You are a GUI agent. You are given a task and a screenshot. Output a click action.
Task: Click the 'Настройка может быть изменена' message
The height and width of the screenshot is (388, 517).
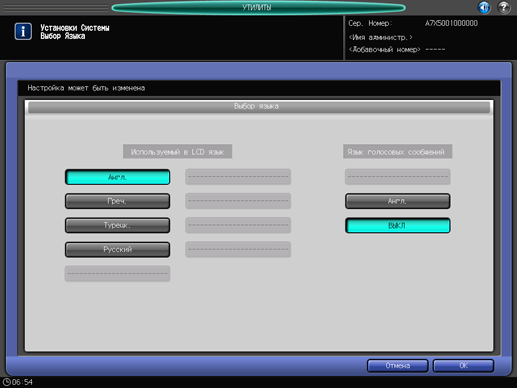click(x=86, y=88)
